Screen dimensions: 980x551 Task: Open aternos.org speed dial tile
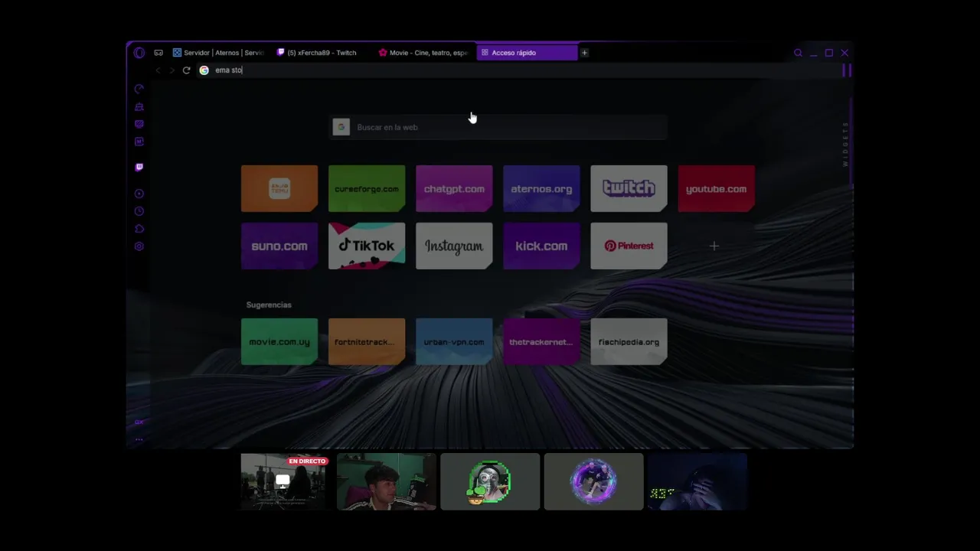point(541,188)
